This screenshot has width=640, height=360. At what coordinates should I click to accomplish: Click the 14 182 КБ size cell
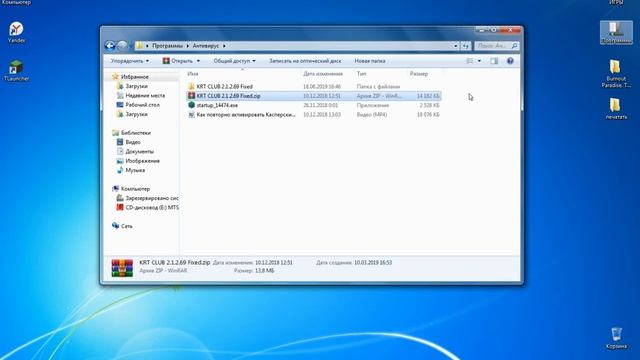pos(428,96)
